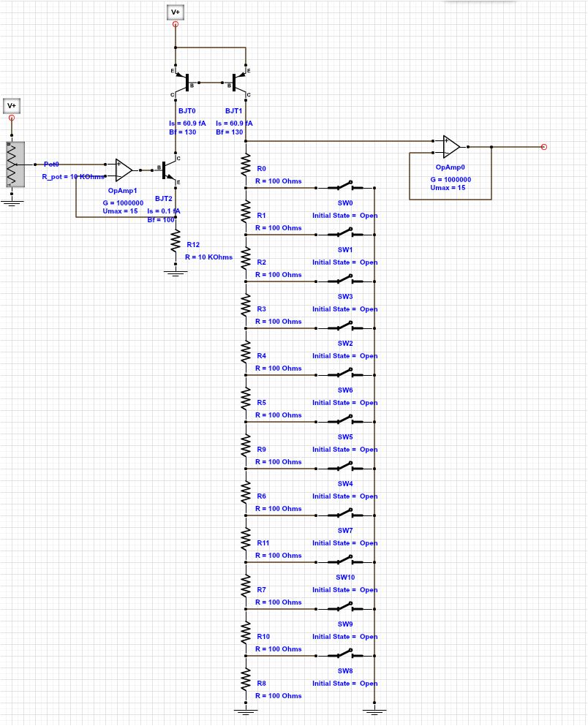Click the Pot0 potentiometer body
Image resolution: width=588 pixels, height=726 pixels.
tap(12, 165)
